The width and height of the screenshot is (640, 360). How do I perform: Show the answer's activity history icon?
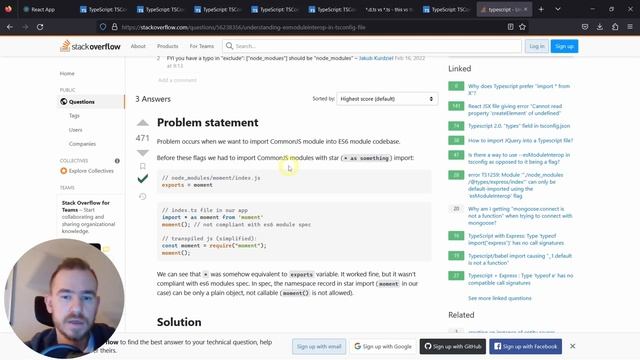pyautogui.click(x=142, y=197)
